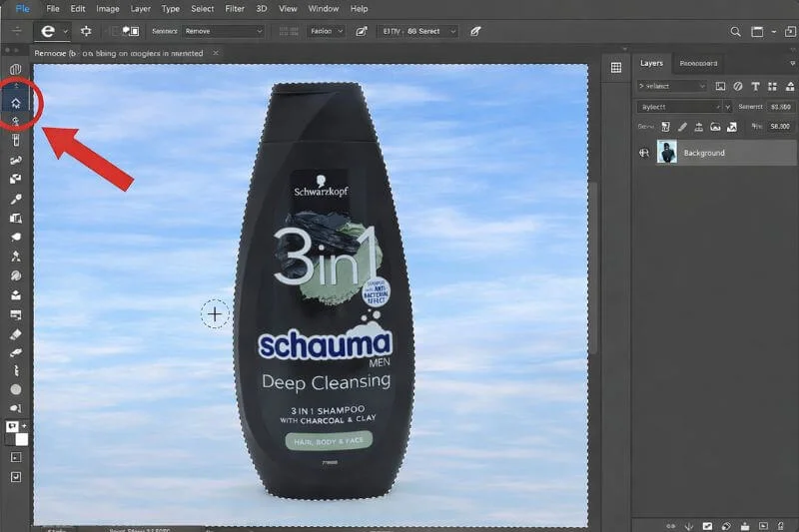Click the first icon in the Layers panel footer

click(x=671, y=526)
